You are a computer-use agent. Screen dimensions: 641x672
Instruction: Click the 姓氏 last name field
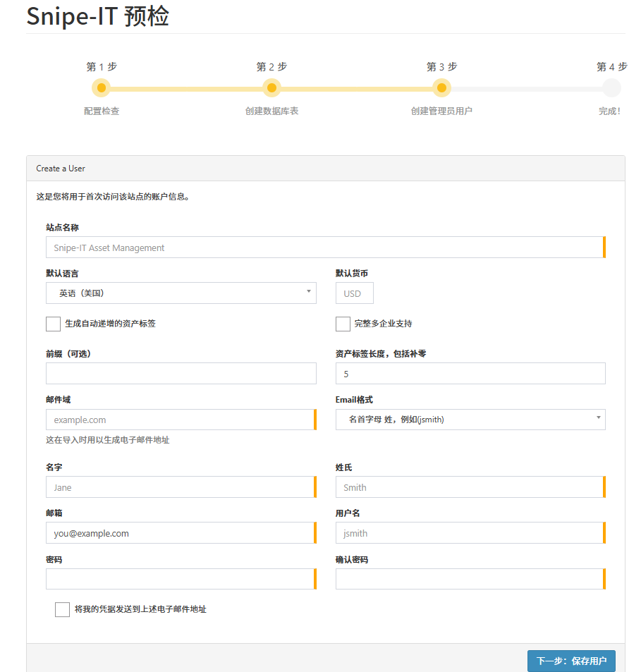click(x=470, y=487)
